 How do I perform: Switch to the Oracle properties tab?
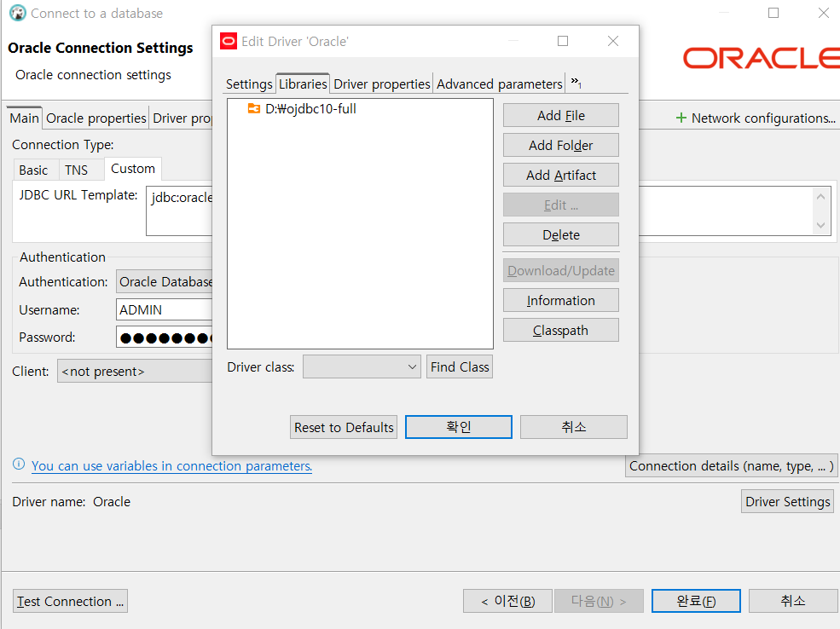coord(96,118)
